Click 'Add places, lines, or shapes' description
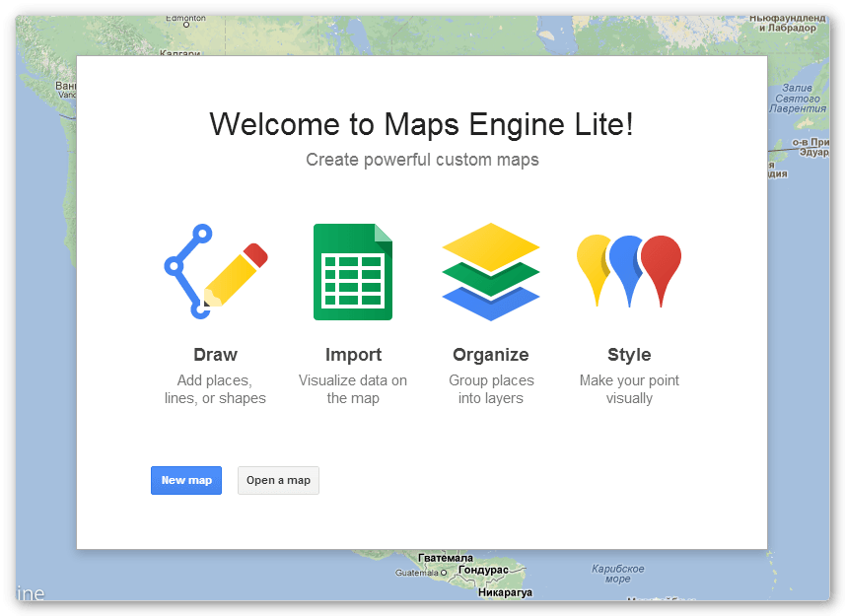 click(x=215, y=389)
